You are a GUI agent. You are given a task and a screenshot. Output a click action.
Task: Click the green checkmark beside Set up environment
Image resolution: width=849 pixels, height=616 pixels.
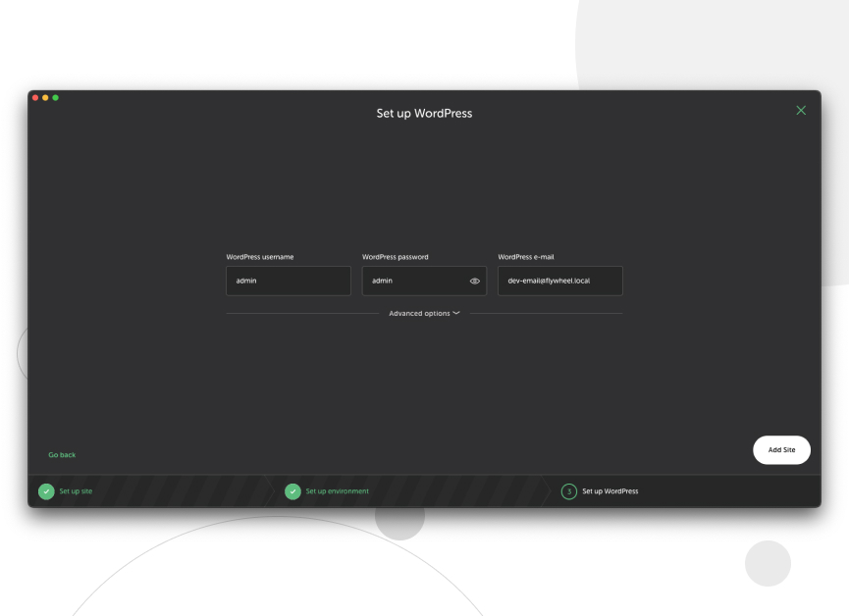(292, 491)
